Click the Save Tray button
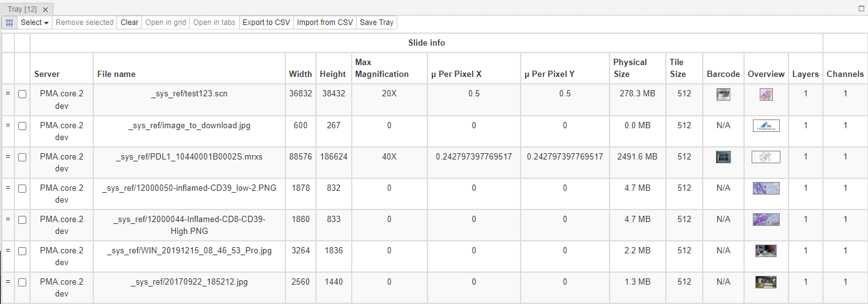 [x=377, y=23]
